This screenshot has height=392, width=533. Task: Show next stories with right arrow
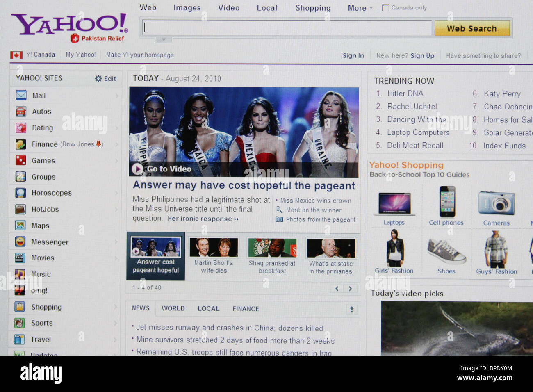[x=351, y=289]
